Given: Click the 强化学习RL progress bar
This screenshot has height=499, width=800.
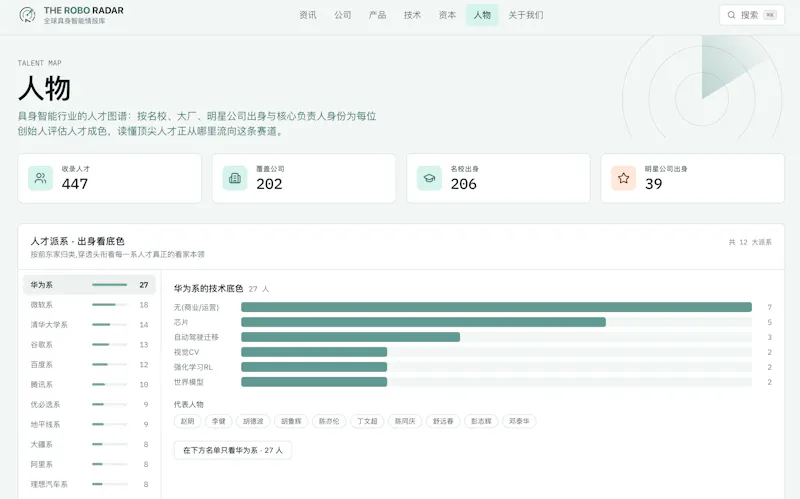Looking at the screenshot, I should tap(496, 367).
